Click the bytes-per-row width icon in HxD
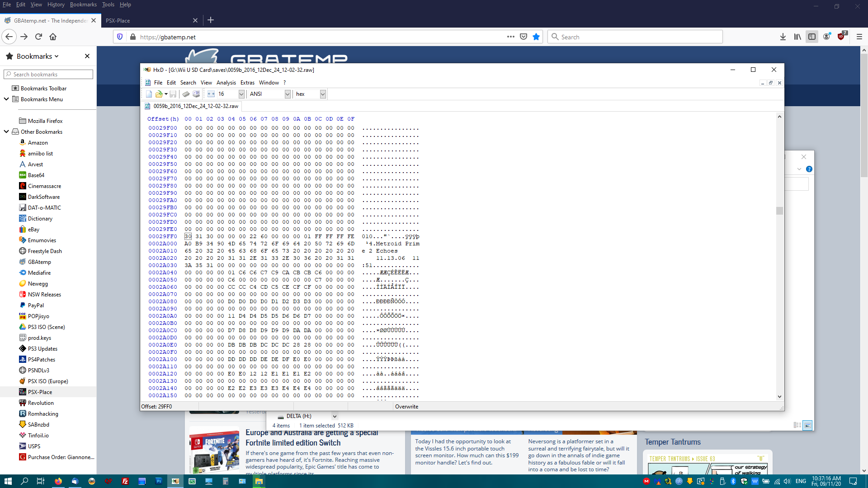 (x=211, y=94)
